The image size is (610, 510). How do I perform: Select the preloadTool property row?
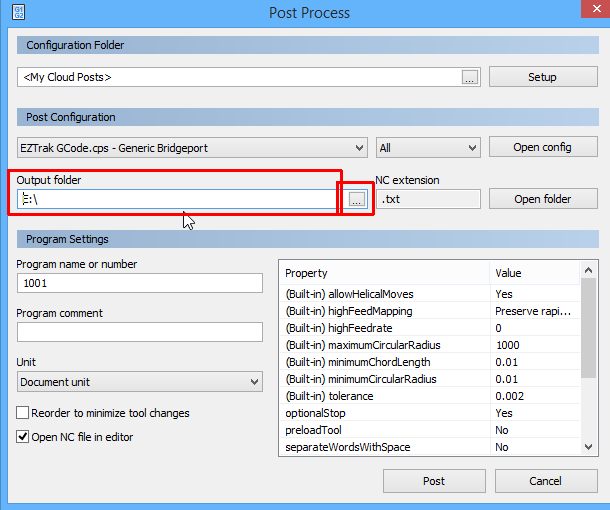(429, 430)
